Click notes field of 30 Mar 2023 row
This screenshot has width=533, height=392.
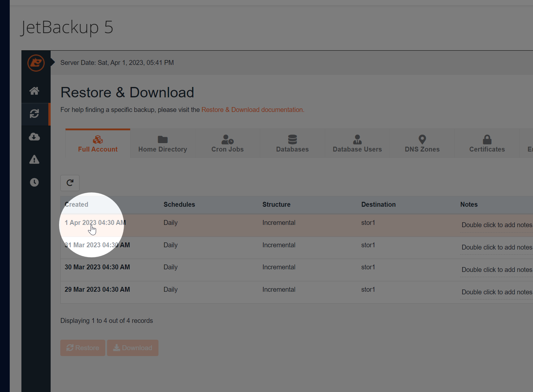click(497, 270)
